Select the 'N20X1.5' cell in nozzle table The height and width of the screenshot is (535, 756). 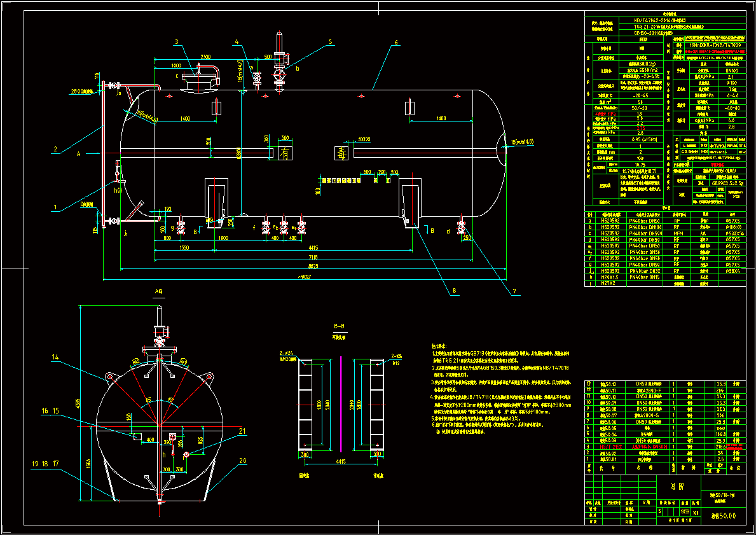tap(610, 277)
